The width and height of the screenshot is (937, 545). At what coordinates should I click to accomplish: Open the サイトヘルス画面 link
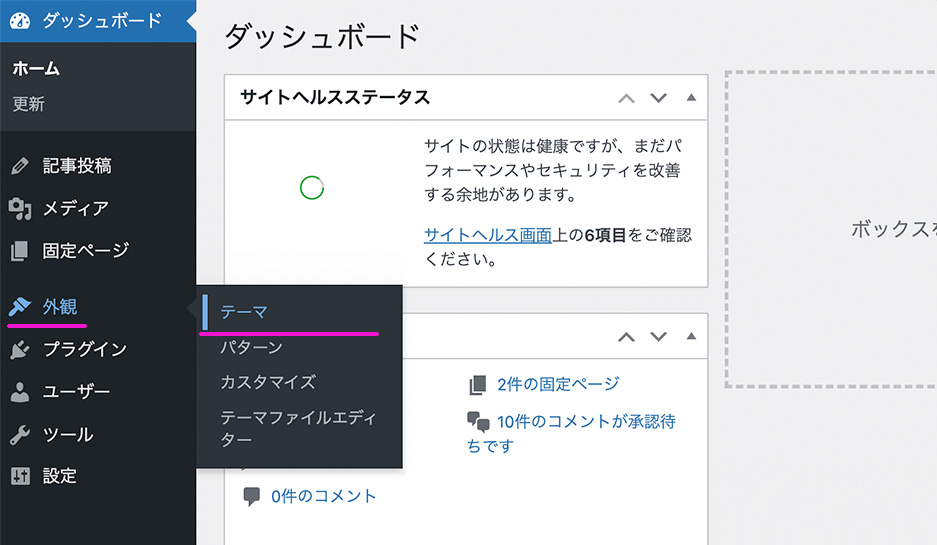[x=488, y=235]
